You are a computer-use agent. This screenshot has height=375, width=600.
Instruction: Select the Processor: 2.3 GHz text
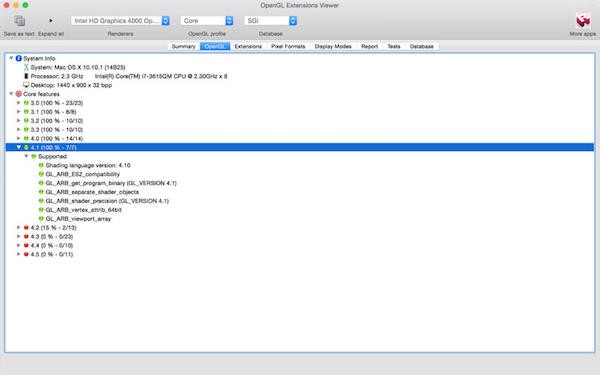[x=57, y=76]
